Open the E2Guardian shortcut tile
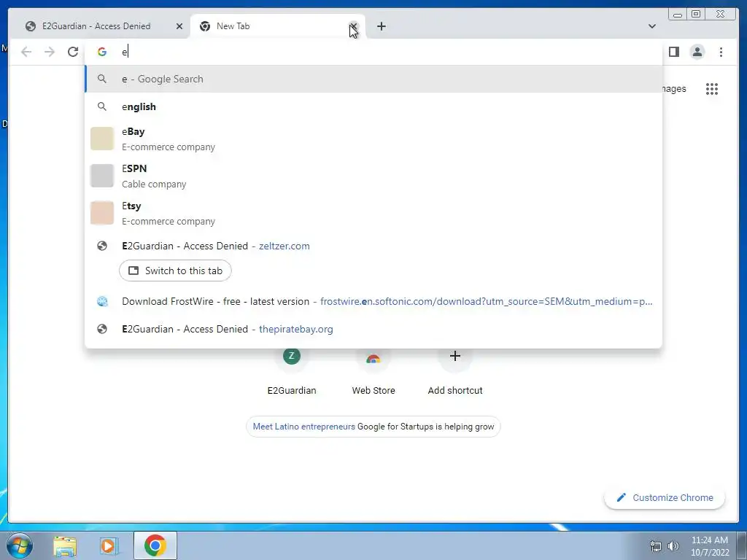This screenshot has width=747, height=560. click(292, 371)
